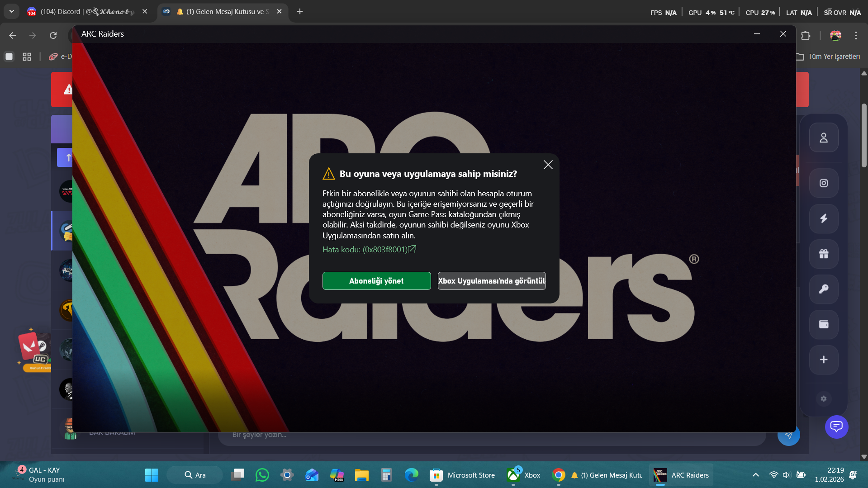Select the ARC Raiders taskbar item
The width and height of the screenshot is (868, 488).
click(681, 475)
